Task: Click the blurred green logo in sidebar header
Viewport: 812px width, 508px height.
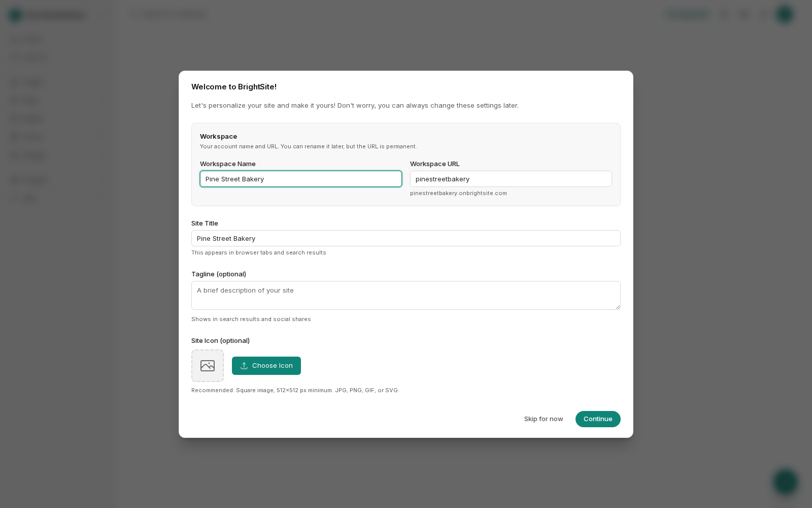Action: coord(16,15)
